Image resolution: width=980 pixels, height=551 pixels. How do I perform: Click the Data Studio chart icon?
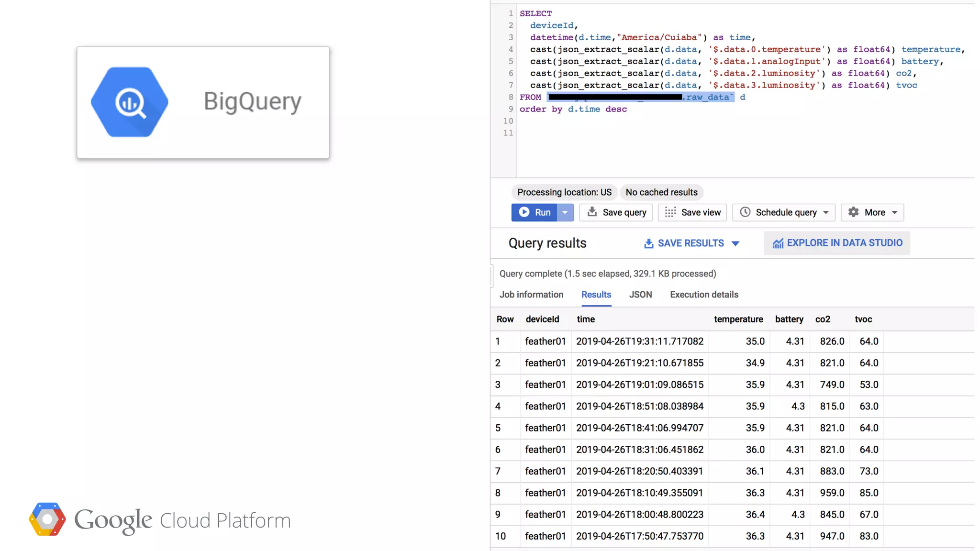(778, 243)
